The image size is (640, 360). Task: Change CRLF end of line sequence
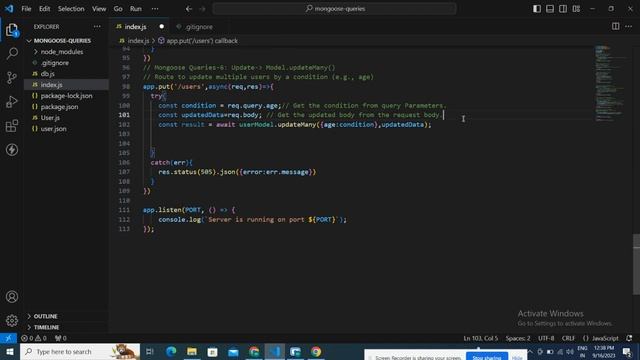click(568, 338)
